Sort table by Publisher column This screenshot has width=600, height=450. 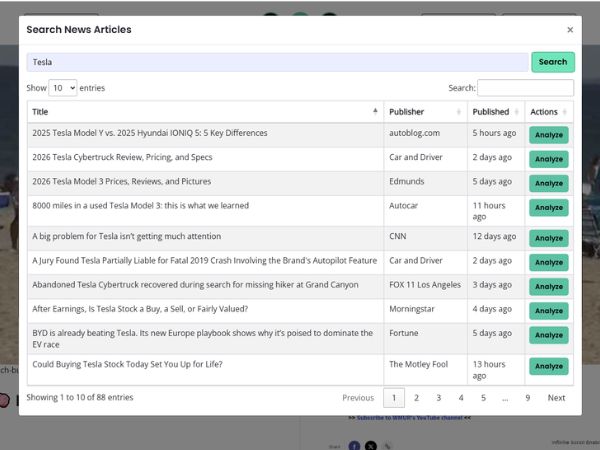424,112
